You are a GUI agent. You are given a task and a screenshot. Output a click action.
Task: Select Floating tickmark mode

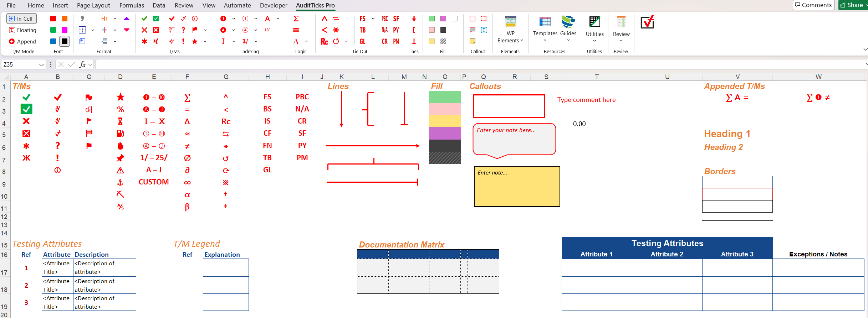point(23,30)
